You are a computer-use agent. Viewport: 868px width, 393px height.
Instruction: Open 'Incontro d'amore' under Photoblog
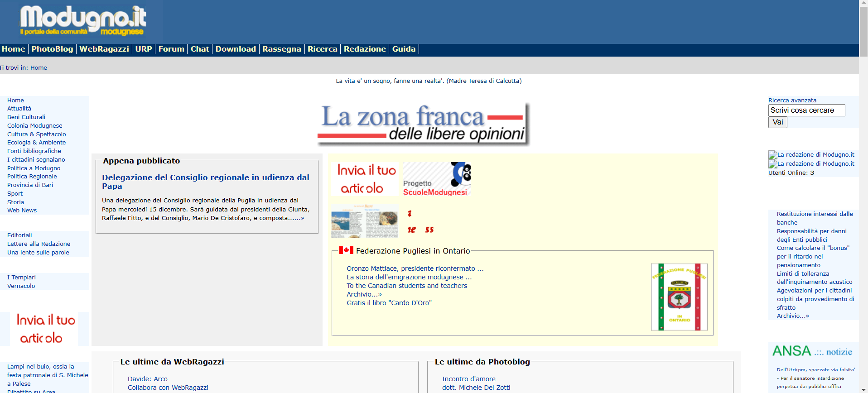click(x=469, y=379)
